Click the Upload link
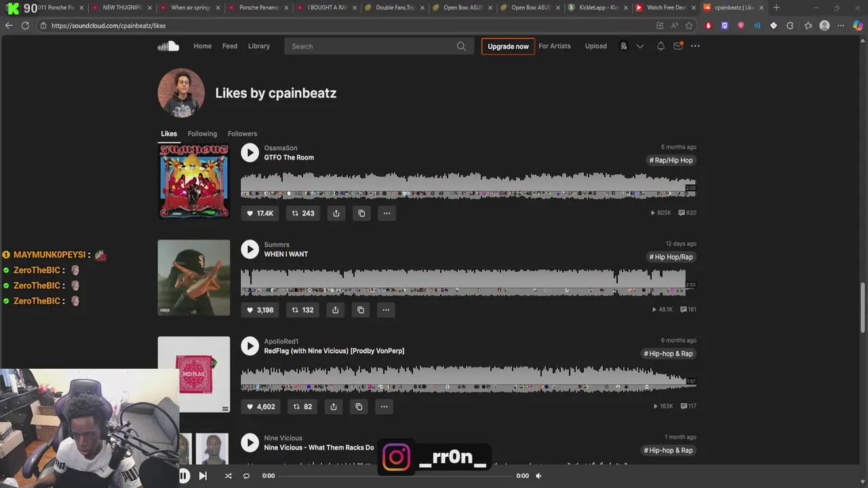 pyautogui.click(x=596, y=46)
